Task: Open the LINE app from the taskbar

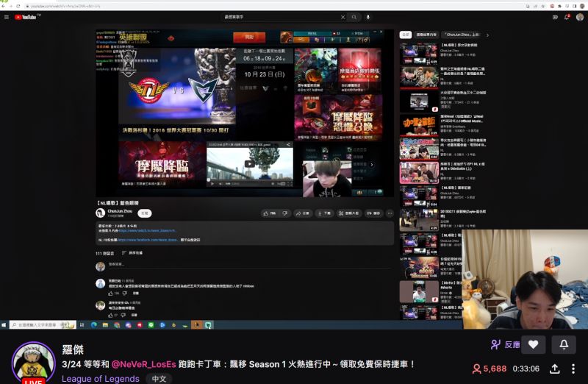Action: [151, 324]
